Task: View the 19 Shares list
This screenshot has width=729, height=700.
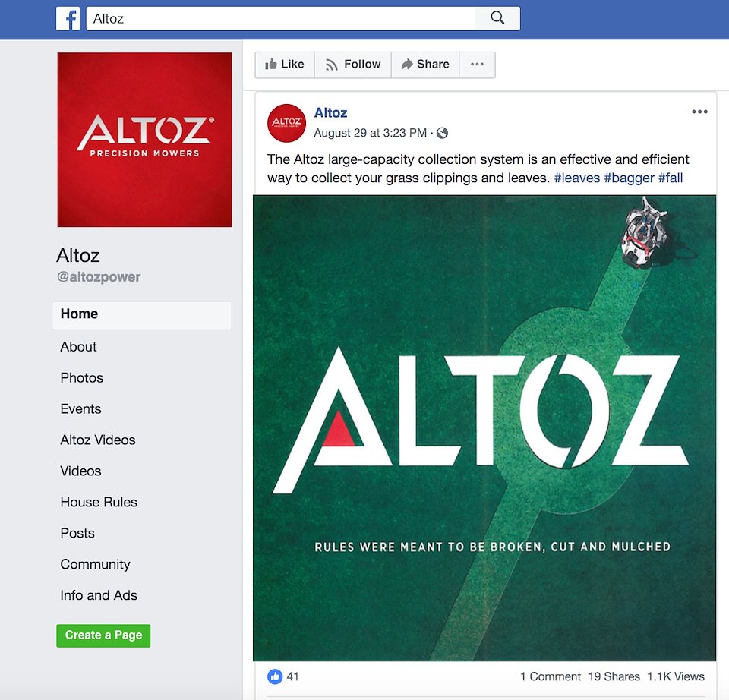Action: coord(614,676)
